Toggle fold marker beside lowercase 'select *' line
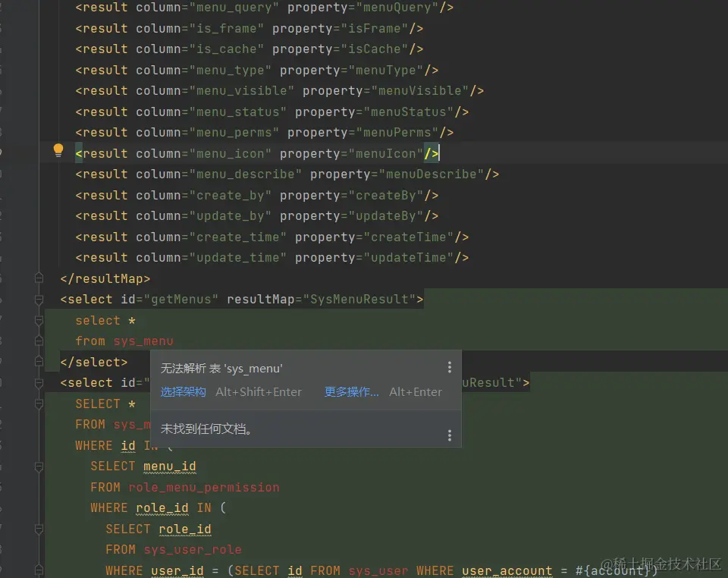 coord(39,320)
